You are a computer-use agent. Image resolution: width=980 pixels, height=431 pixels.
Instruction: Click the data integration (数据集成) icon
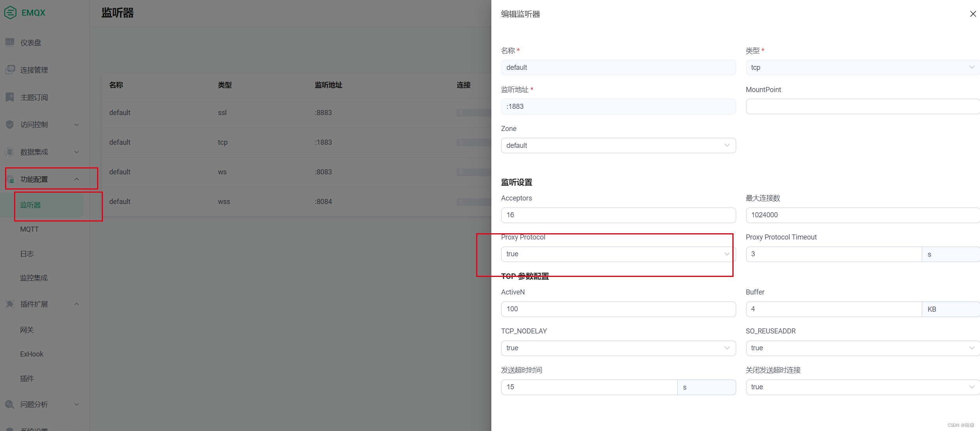point(10,152)
